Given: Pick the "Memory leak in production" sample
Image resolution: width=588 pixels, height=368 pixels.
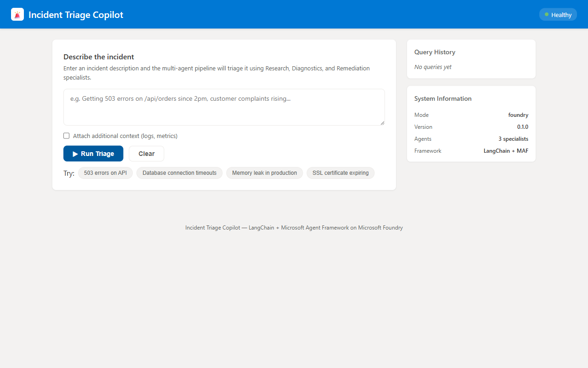Looking at the screenshot, I should tap(264, 173).
